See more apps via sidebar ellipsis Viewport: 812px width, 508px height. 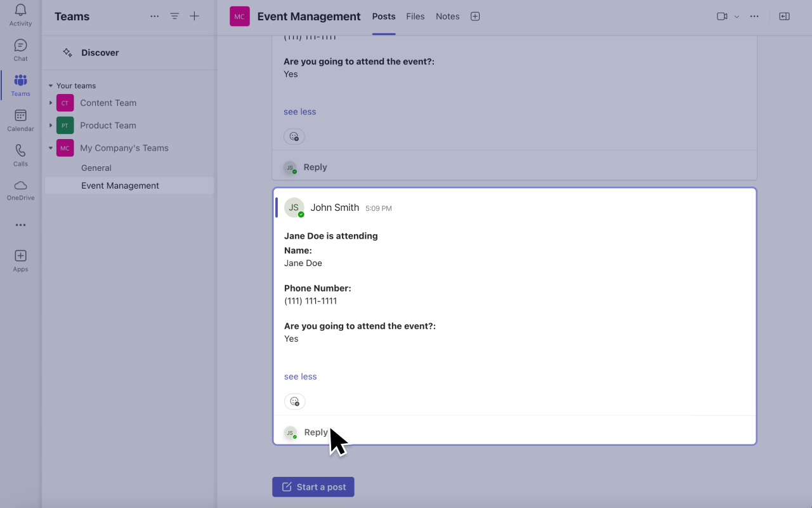pyautogui.click(x=20, y=224)
